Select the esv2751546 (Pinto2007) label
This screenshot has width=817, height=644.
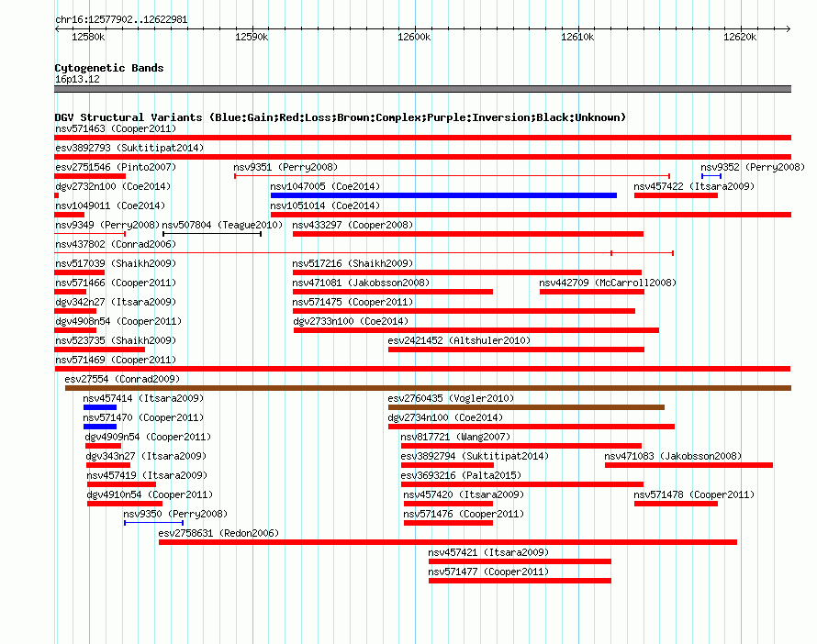click(x=116, y=167)
